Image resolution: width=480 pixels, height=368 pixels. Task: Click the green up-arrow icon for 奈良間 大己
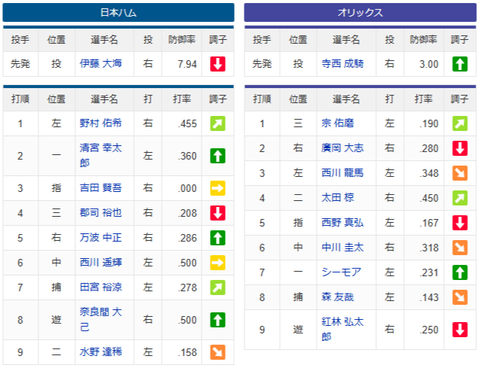coord(218,320)
